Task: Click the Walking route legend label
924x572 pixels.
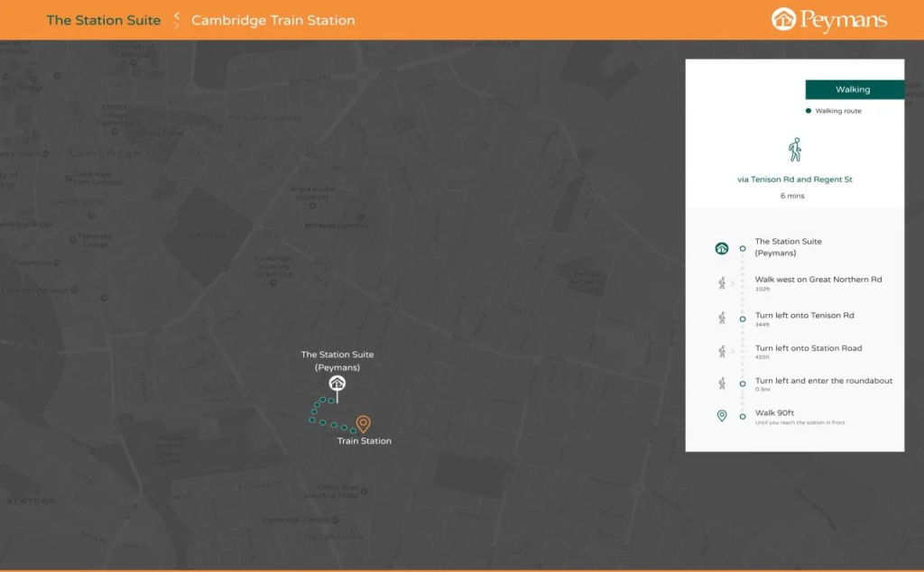Action: click(x=838, y=111)
